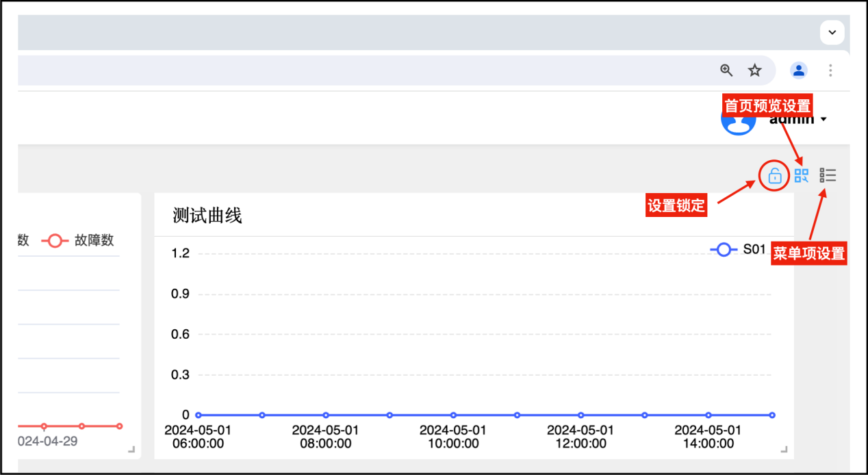868x475 pixels.
Task: Click the red 菜单项设置 label
Action: (808, 254)
